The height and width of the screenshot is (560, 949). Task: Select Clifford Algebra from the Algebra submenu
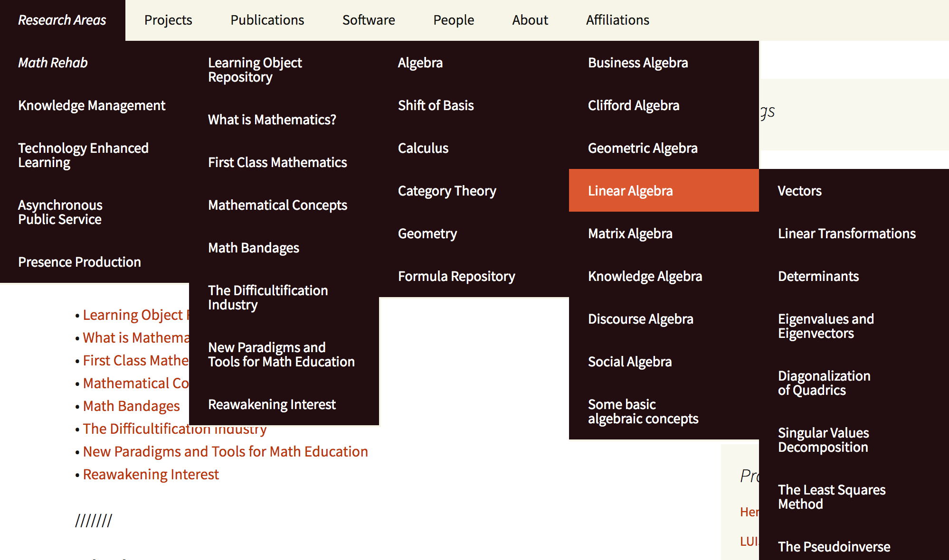[x=634, y=105]
